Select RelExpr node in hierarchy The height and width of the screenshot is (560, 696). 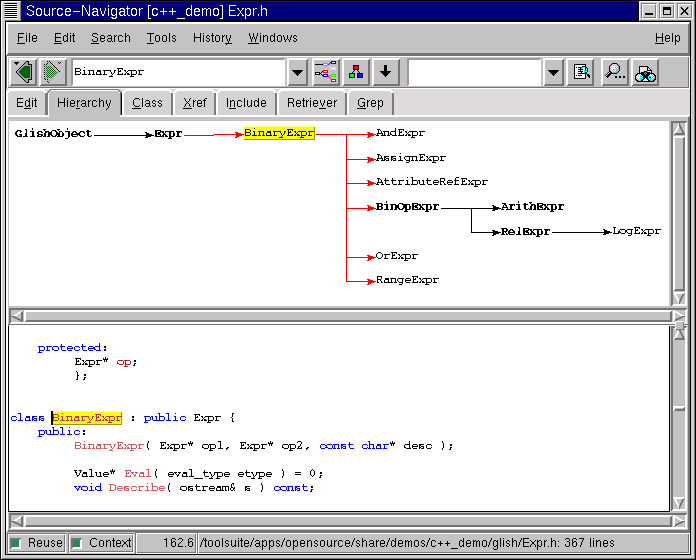pyautogui.click(x=526, y=231)
